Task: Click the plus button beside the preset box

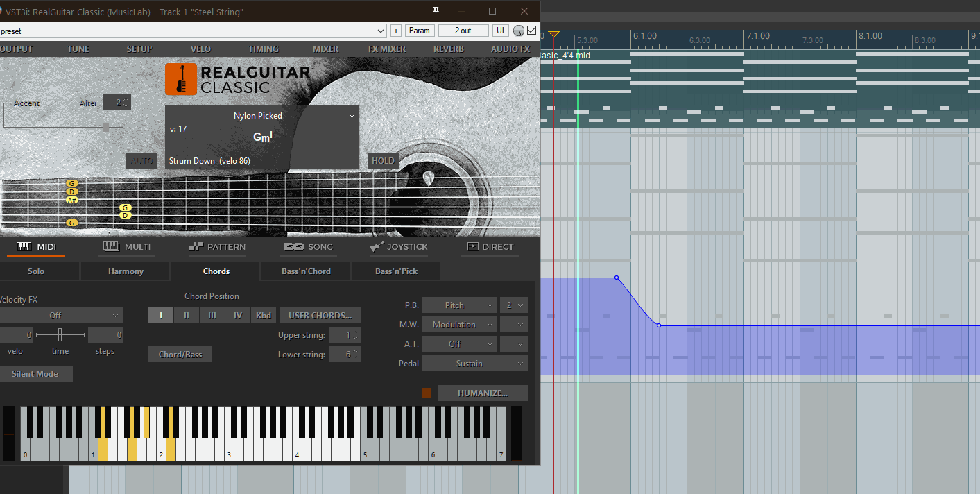Action: [396, 31]
